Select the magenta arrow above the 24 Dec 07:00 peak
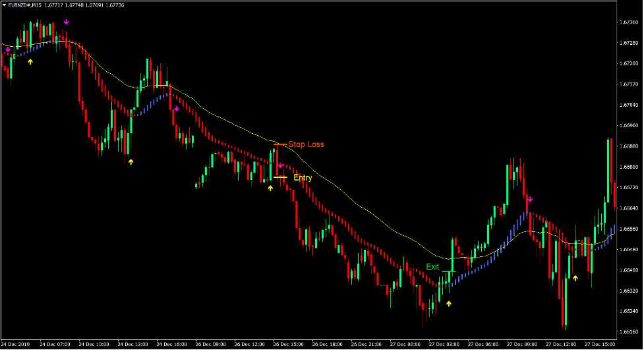The width and height of the screenshot is (644, 350). (66, 22)
